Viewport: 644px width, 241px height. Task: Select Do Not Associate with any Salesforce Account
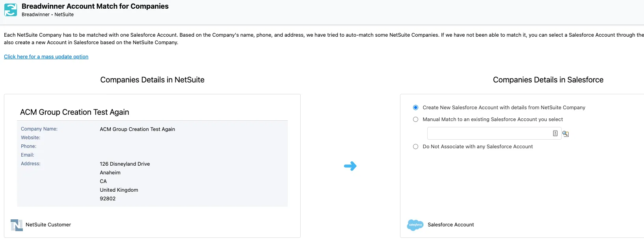(415, 147)
